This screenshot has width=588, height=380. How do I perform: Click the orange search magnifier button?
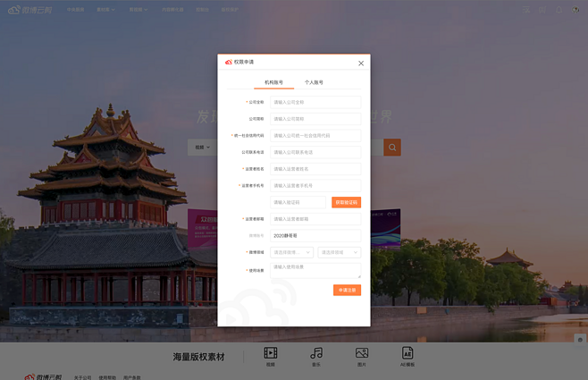[x=391, y=147]
